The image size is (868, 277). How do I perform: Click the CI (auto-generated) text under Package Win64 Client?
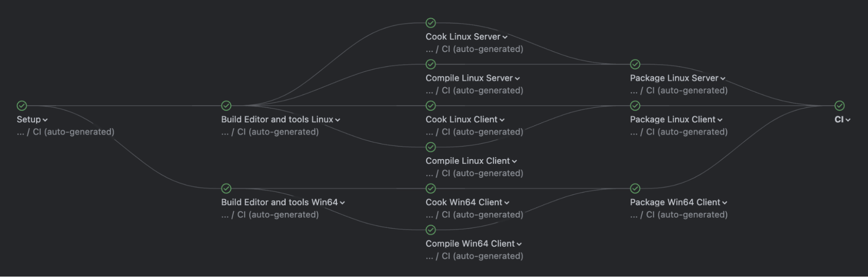point(687,215)
